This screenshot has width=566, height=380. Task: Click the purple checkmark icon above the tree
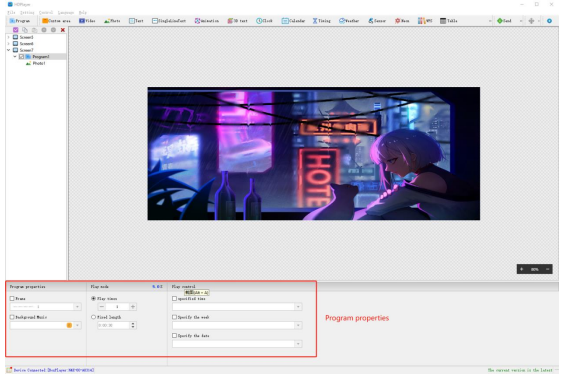[x=16, y=30]
